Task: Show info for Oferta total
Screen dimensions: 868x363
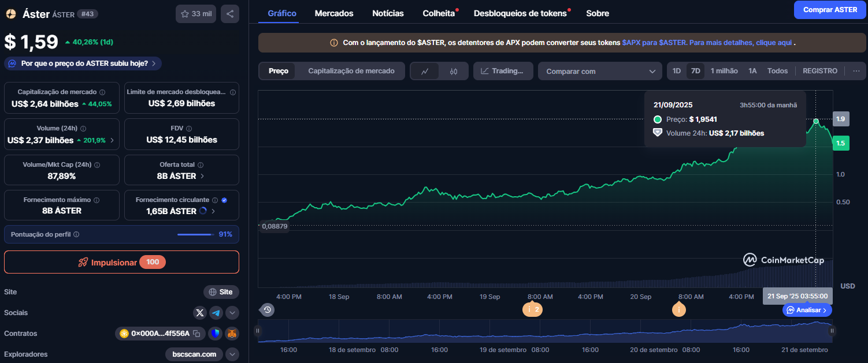Action: click(x=201, y=164)
